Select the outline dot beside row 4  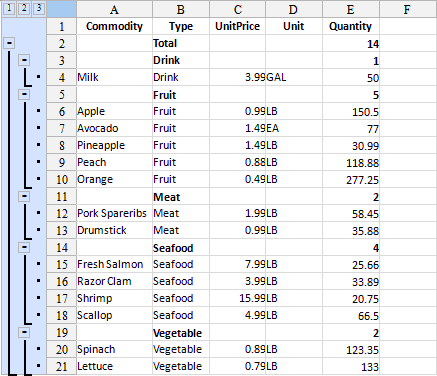click(x=39, y=77)
